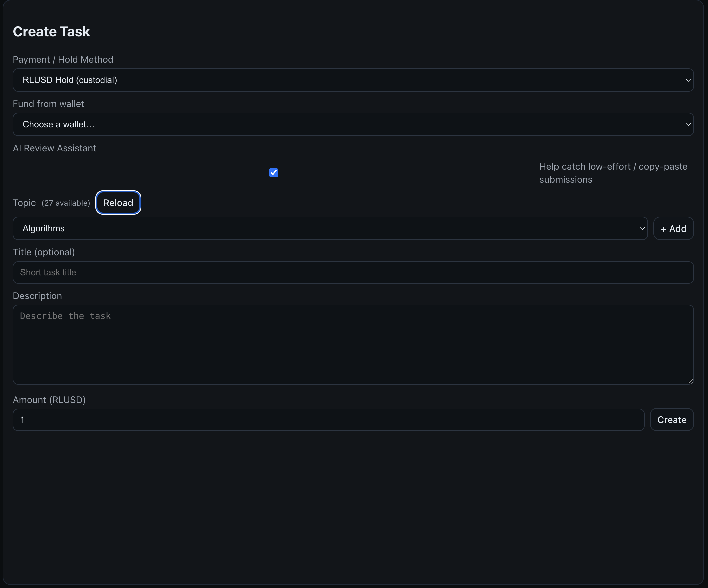Click the chevron arrow on Payment method select
This screenshot has width=708, height=588.
(688, 80)
